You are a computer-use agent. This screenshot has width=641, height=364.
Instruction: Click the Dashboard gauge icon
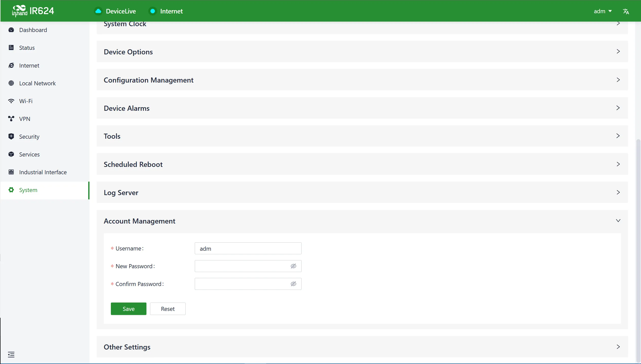(x=11, y=30)
